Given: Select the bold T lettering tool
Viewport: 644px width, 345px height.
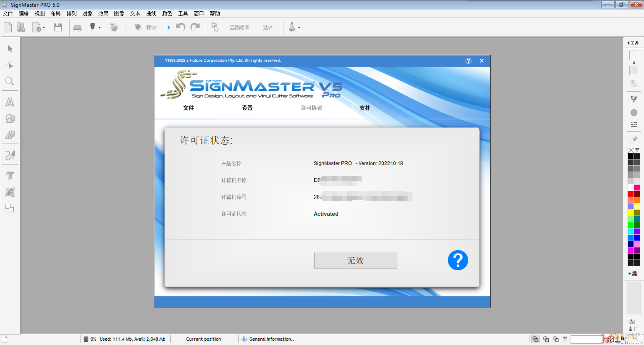Looking at the screenshot, I should (x=10, y=176).
